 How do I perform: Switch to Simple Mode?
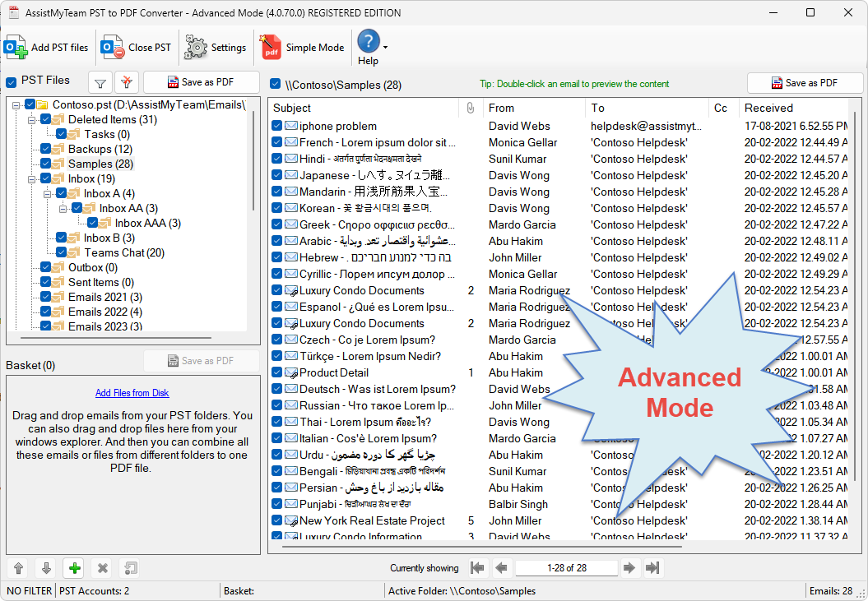303,48
